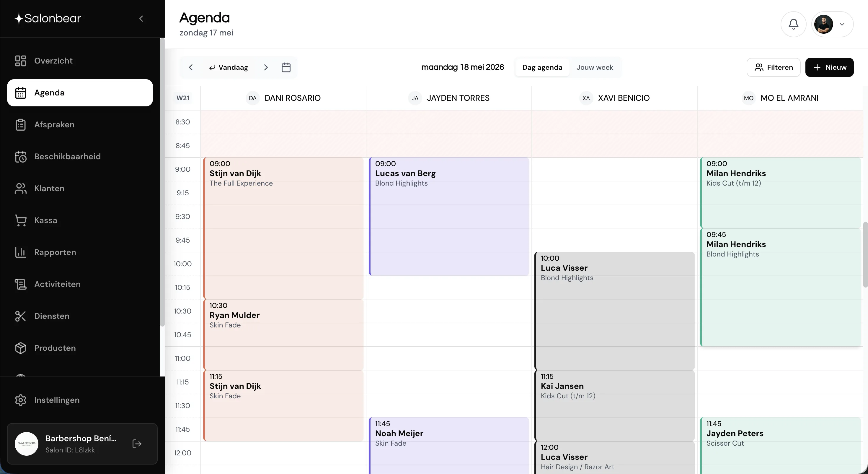Click the 12:00 time label

click(x=183, y=453)
